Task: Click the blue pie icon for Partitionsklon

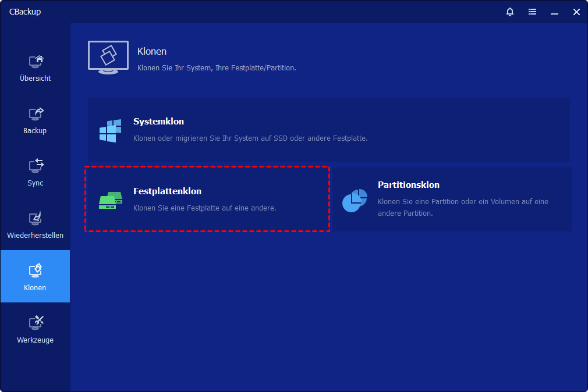Action: click(x=354, y=200)
